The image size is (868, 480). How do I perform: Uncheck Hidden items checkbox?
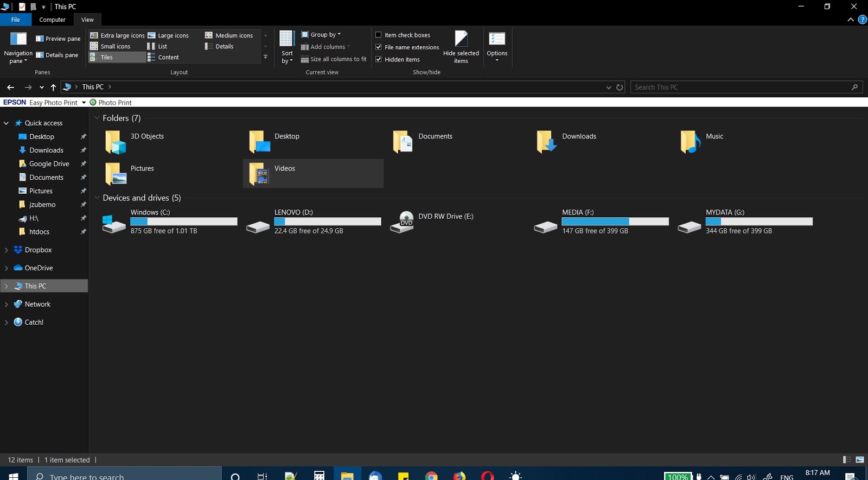pos(379,59)
